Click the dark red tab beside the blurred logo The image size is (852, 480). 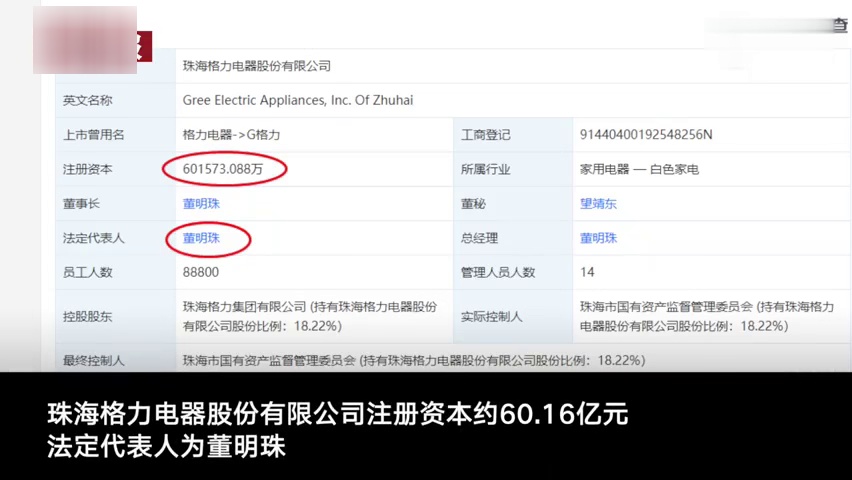click(144, 46)
